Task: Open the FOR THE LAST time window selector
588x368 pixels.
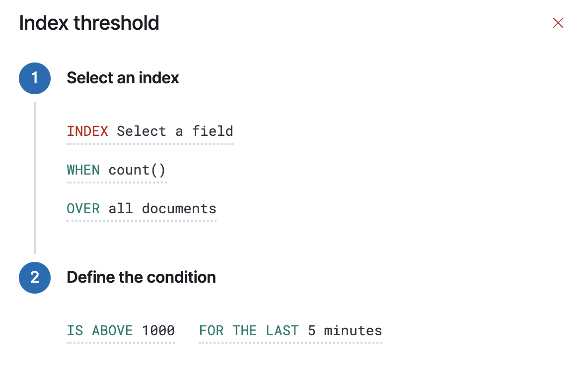Action: coord(248,330)
